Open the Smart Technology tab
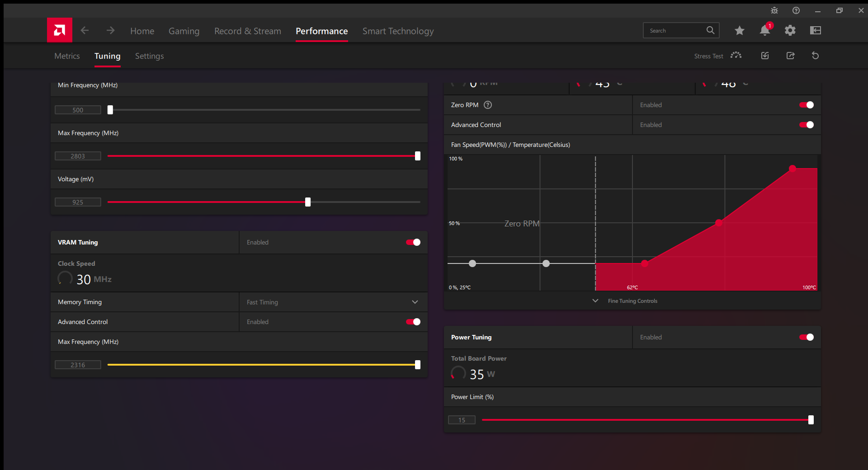 coord(398,31)
